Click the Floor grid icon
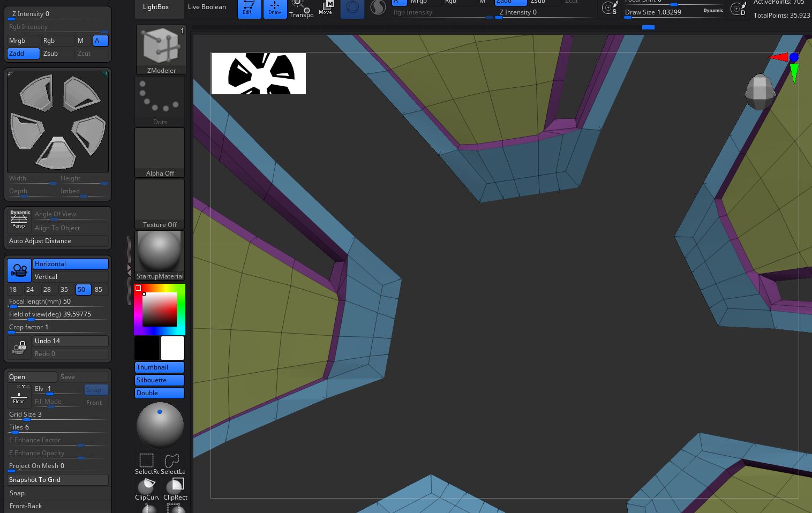 click(19, 395)
